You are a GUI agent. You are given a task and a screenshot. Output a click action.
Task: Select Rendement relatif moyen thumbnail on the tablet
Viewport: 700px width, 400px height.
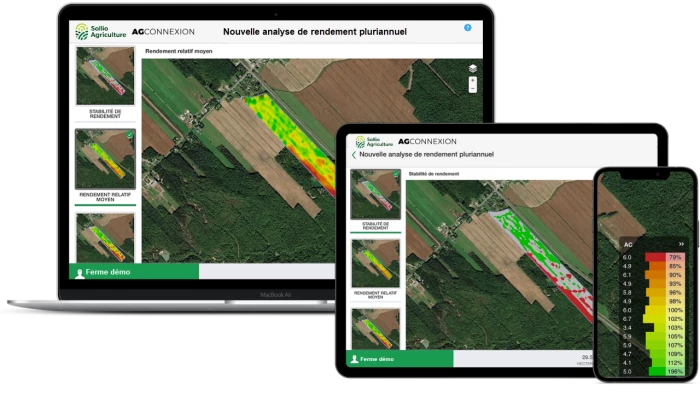[x=375, y=263]
